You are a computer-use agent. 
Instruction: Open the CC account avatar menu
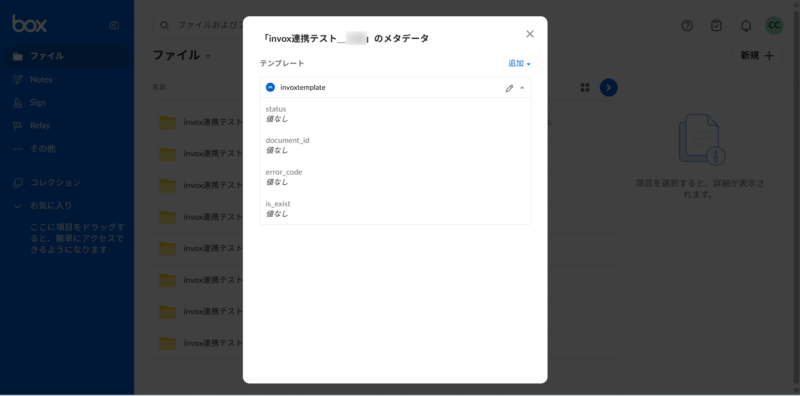click(774, 26)
